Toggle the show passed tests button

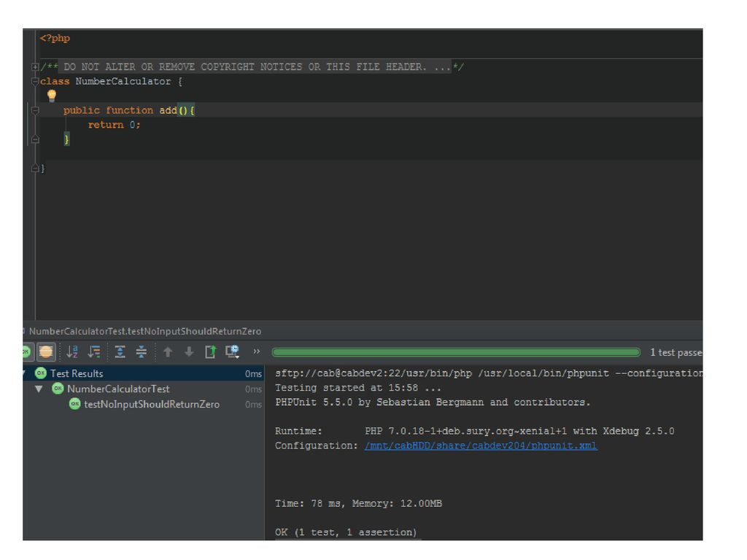pyautogui.click(x=26, y=352)
